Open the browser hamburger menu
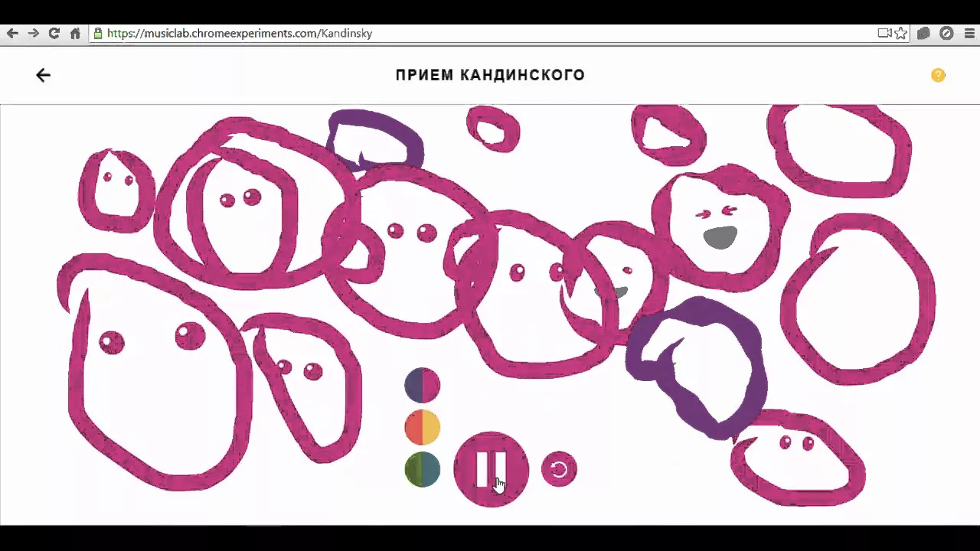Screen dimensions: 980x551 coord(970,33)
